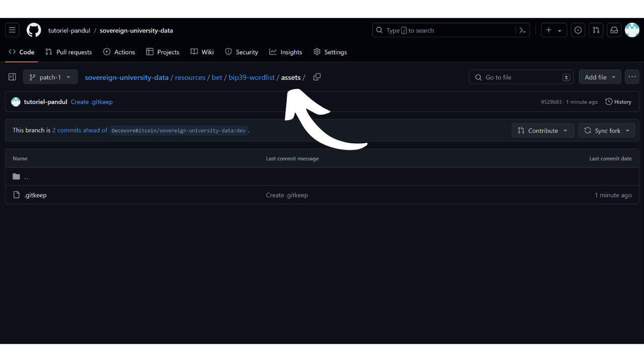Toggle the file tree side panel
This screenshot has height=362, width=644.
(13, 77)
